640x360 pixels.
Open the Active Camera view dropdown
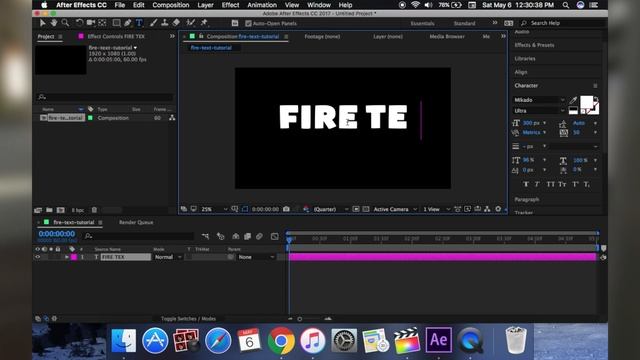tap(395, 209)
